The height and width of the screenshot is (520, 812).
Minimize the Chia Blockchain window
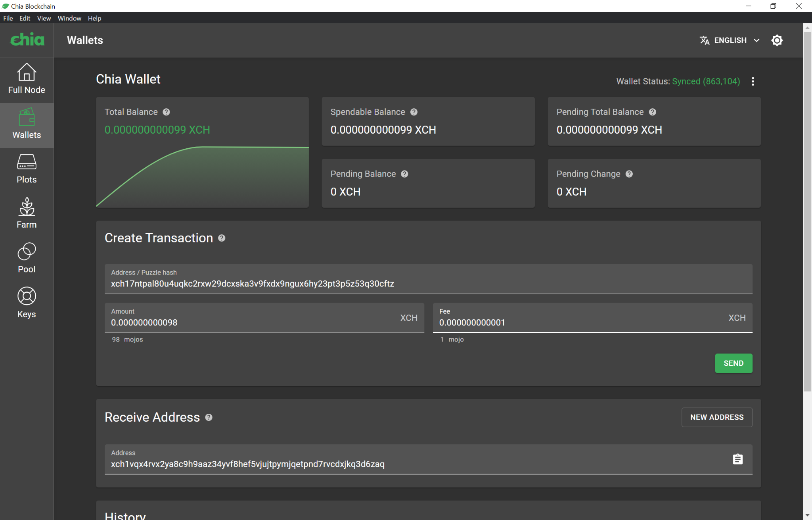point(748,6)
